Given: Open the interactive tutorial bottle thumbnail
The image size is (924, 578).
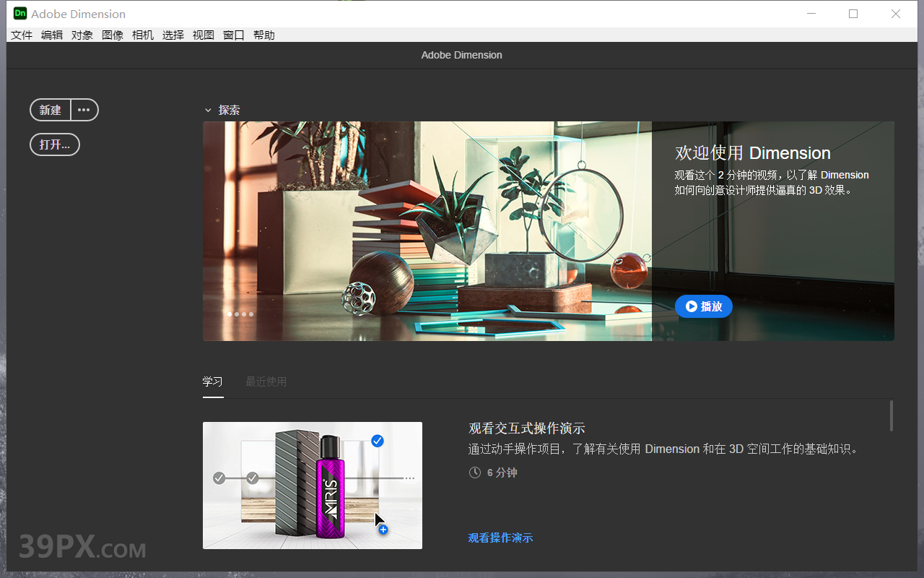Looking at the screenshot, I should click(313, 486).
